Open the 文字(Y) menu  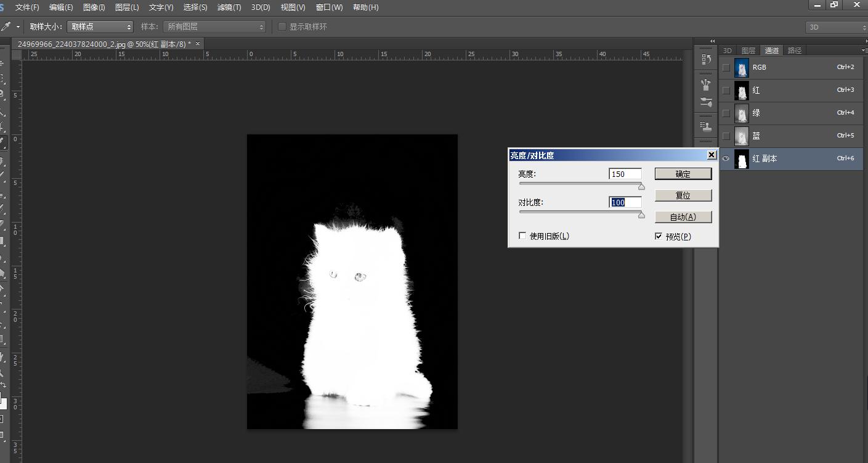click(x=161, y=7)
